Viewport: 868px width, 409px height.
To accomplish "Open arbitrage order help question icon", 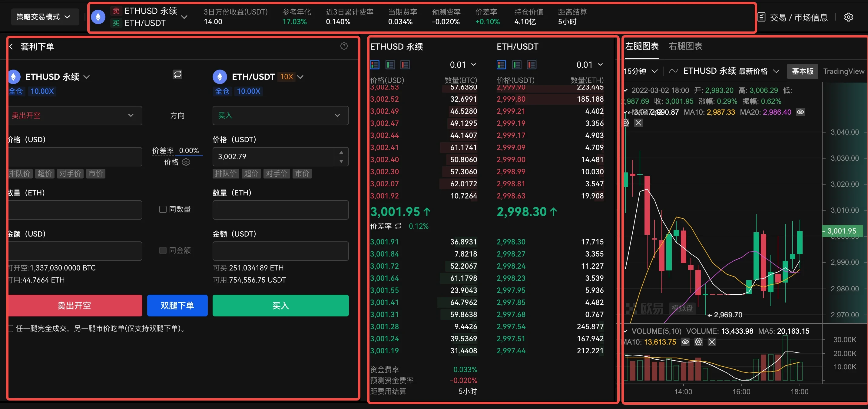I will 344,46.
